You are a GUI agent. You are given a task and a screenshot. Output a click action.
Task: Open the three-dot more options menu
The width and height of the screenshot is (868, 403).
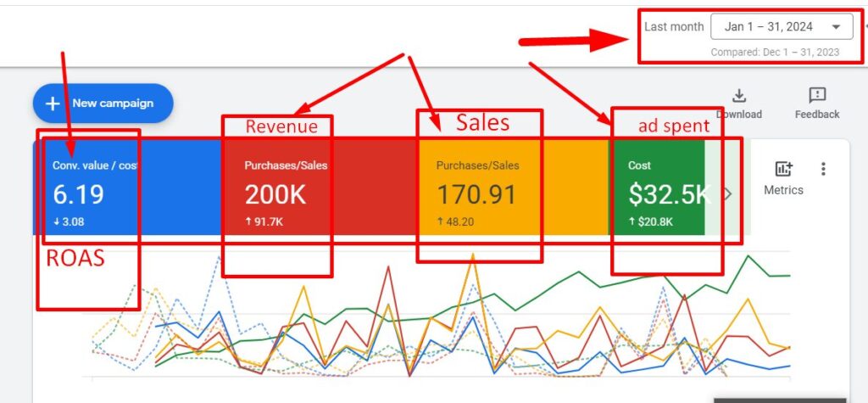click(x=823, y=169)
